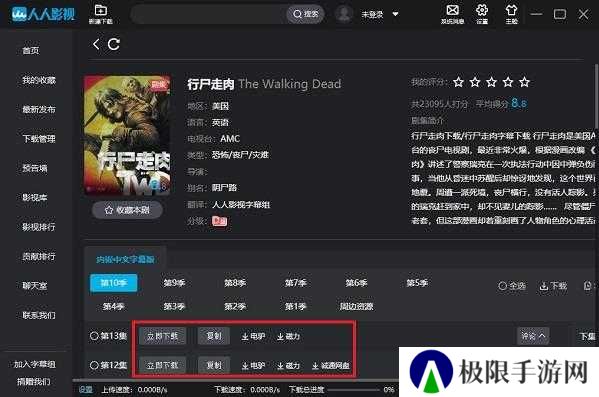Switch to the 内嵌中文字幕版 tab

[125, 259]
